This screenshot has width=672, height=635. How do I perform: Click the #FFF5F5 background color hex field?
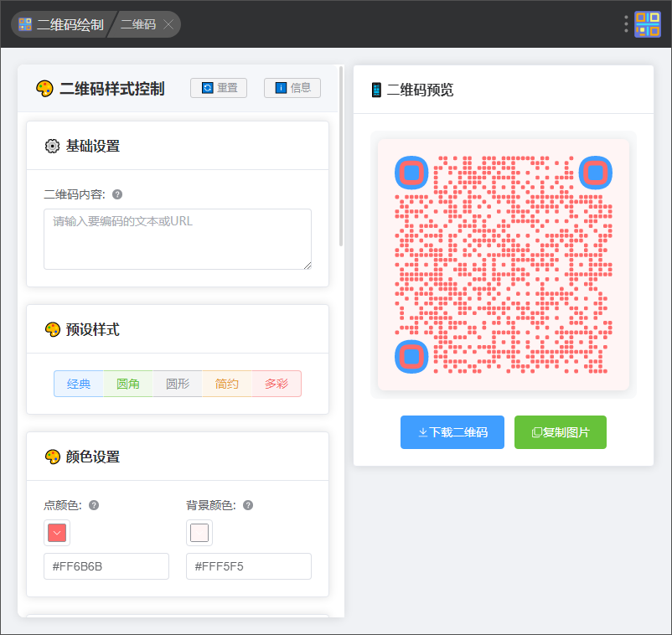click(x=249, y=566)
